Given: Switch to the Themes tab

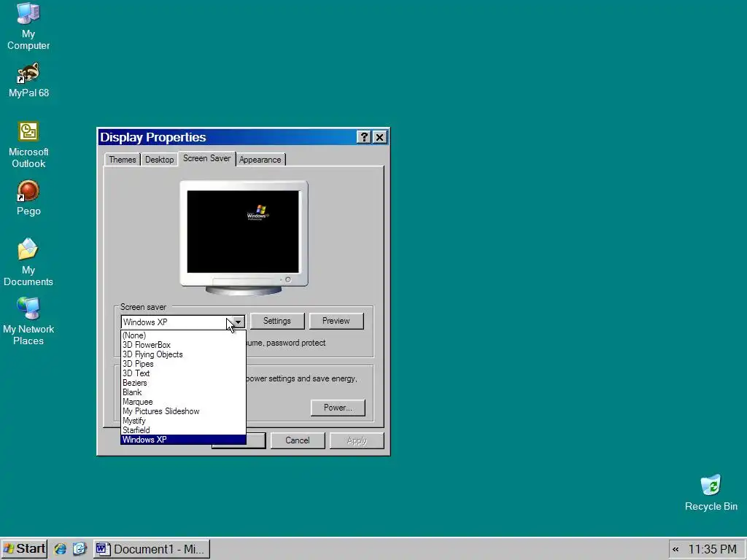Looking at the screenshot, I should pos(123,160).
